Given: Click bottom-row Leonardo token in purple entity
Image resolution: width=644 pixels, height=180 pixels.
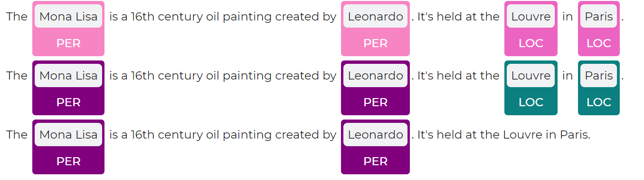Looking at the screenshot, I should [x=375, y=134].
